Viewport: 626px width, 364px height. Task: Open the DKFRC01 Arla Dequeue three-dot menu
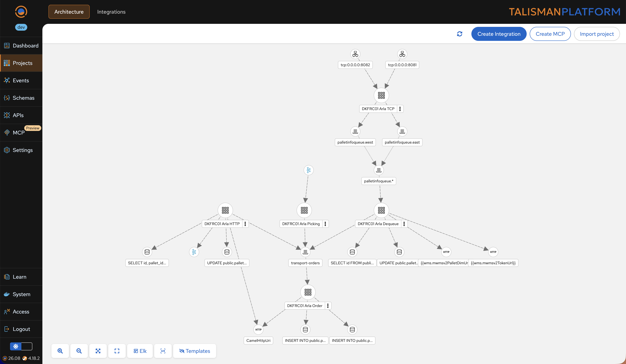coord(404,224)
